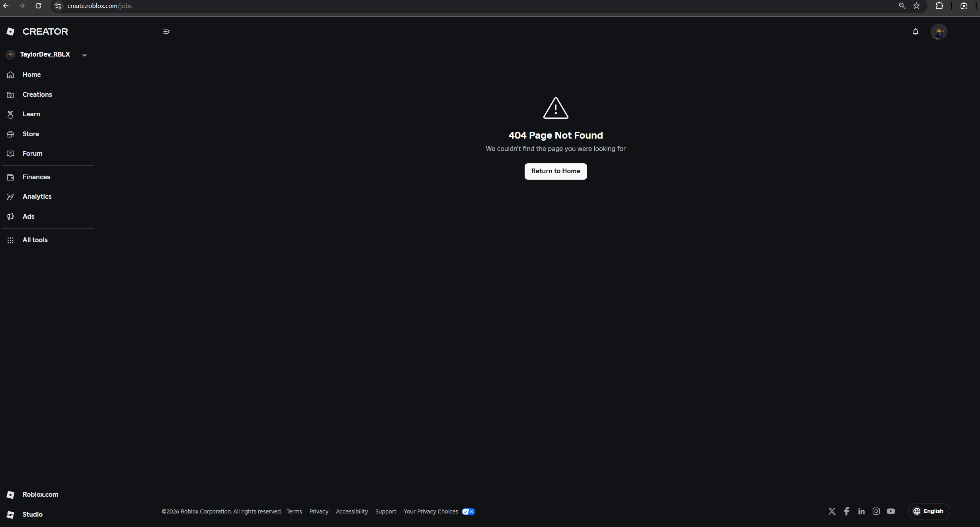Select the Analytics sidebar icon
Screen dimensions: 980x527
pos(10,196)
